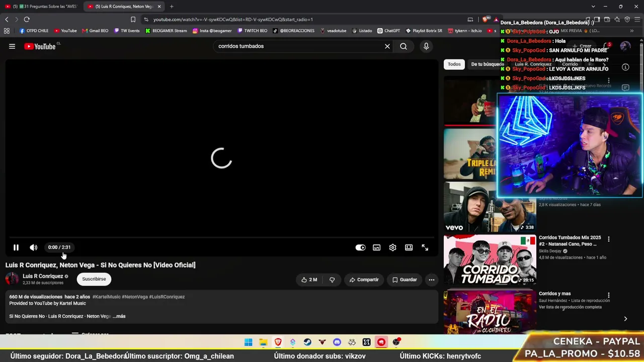The image size is (644, 362).
Task: Open the 'YouTube' bookmark
Action: tap(65, 31)
